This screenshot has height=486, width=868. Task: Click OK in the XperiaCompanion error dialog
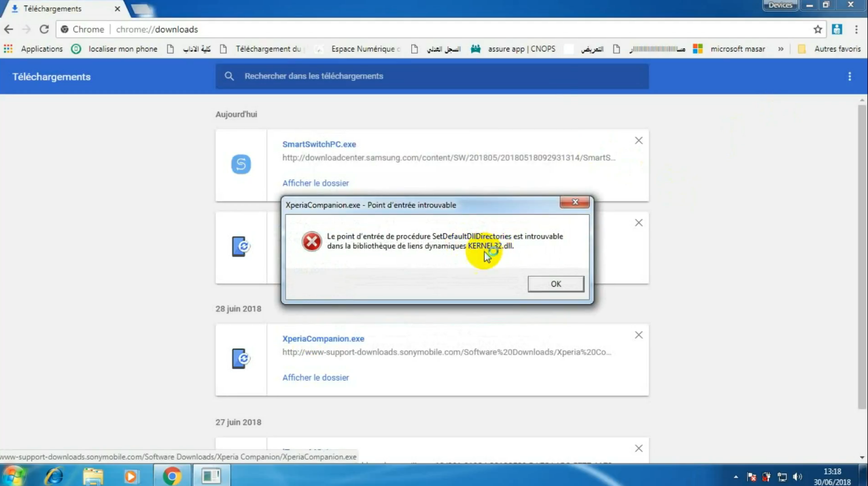point(555,283)
